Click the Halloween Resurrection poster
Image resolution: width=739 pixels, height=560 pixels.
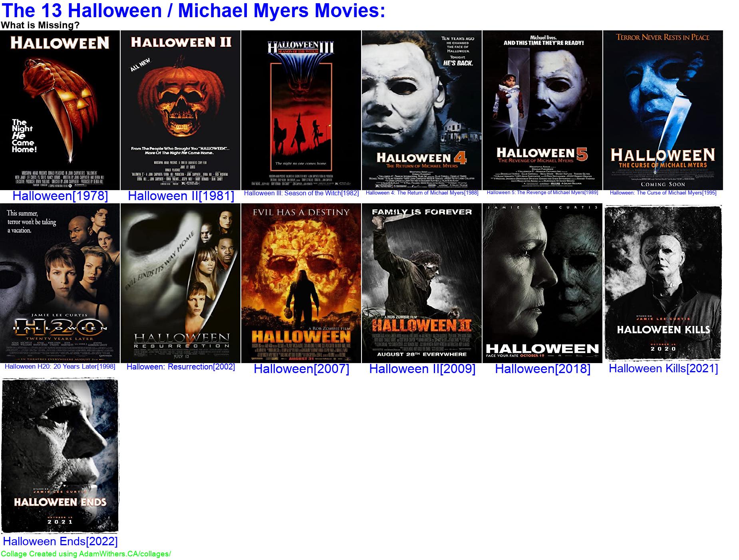point(181,283)
